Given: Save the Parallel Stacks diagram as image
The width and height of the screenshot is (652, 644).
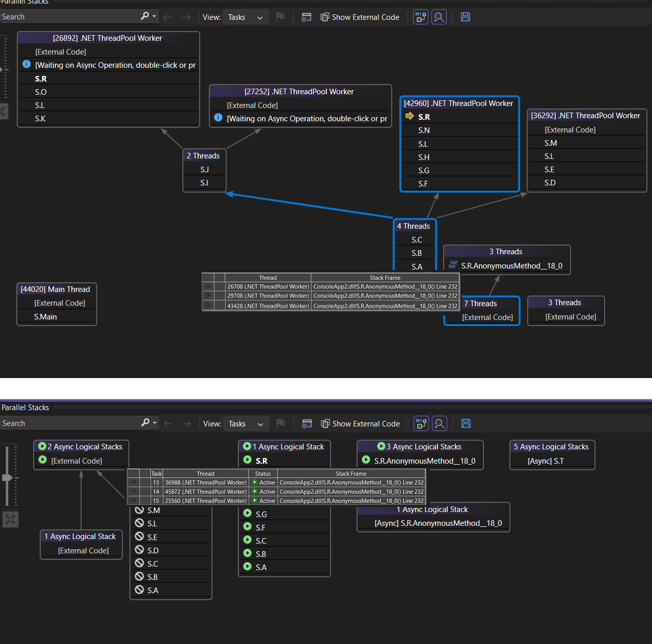Looking at the screenshot, I should point(465,17).
